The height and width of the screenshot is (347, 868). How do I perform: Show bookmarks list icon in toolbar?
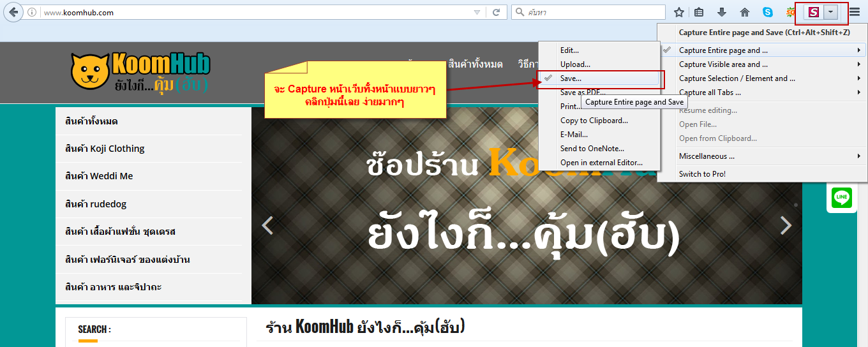pyautogui.click(x=699, y=12)
